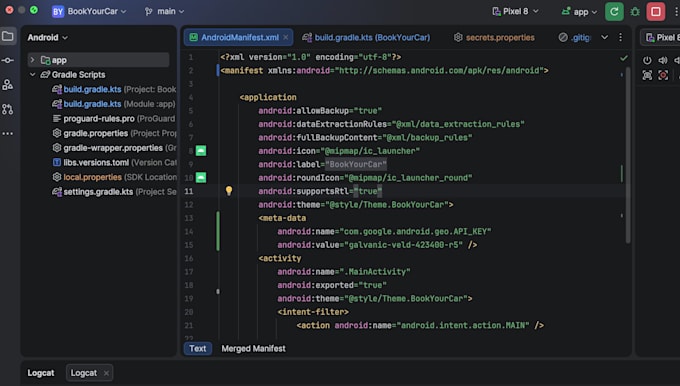The width and height of the screenshot is (680, 386).
Task: Click the BY project badge icon
Action: [x=58, y=12]
